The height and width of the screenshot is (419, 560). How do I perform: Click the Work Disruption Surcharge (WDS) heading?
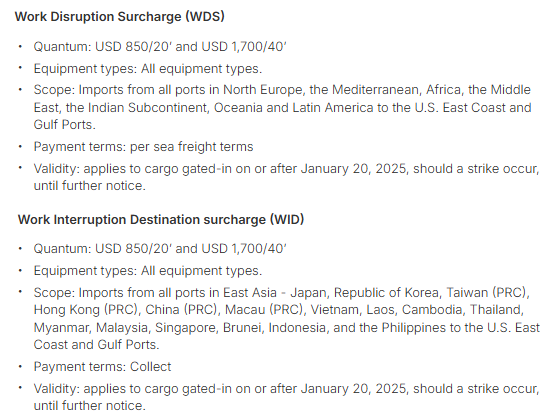(120, 17)
